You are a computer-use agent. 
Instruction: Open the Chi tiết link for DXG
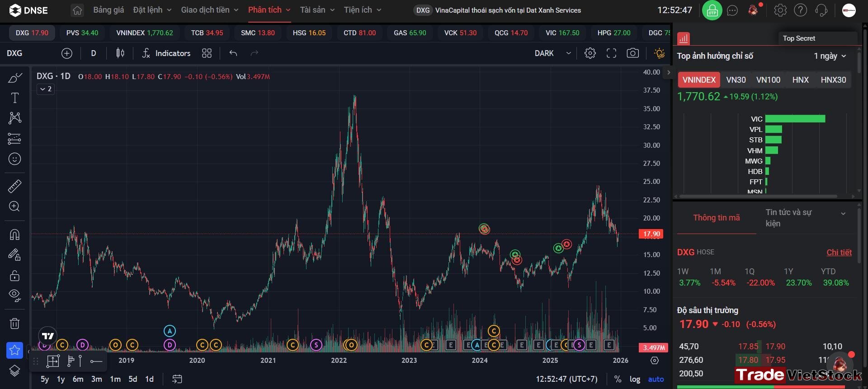(839, 253)
